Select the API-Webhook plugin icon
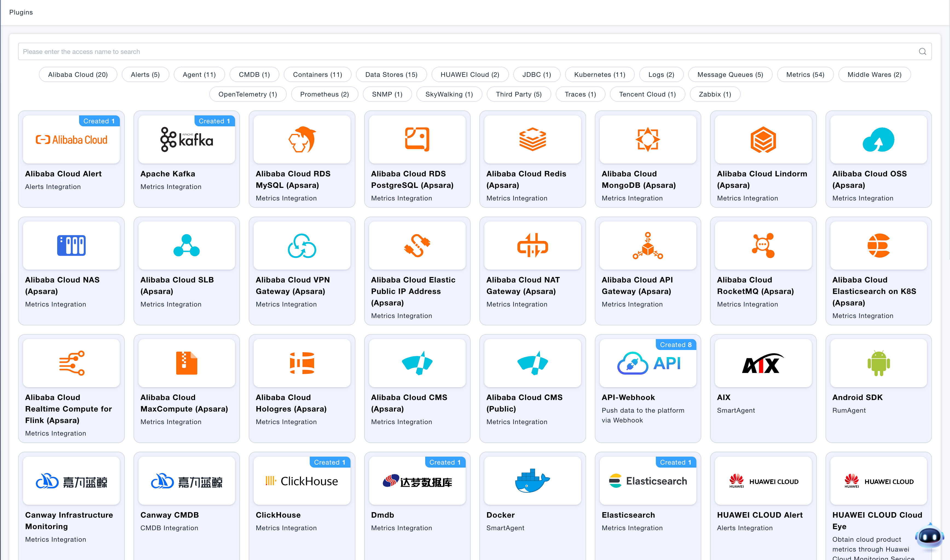Screen dimensions: 950x560 pos(648,363)
